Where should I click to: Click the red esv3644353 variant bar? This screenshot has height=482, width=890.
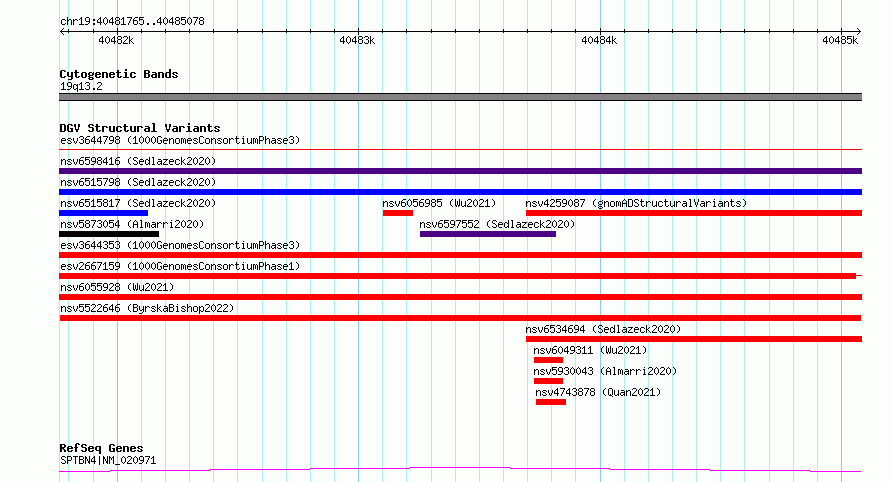(460, 255)
